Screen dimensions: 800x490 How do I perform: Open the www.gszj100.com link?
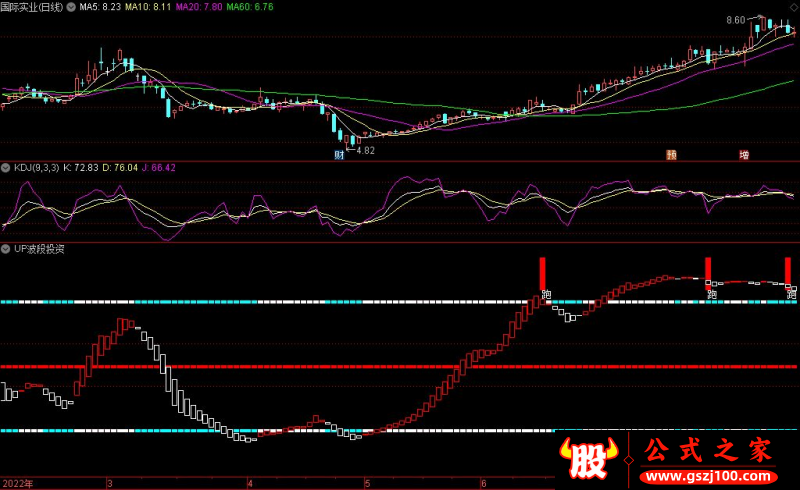click(708, 477)
